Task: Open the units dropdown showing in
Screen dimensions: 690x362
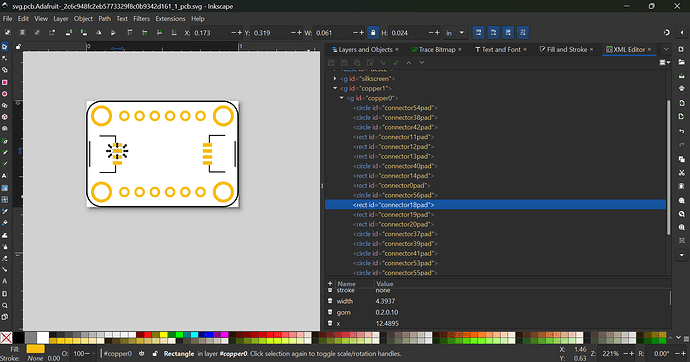Action: [x=455, y=33]
